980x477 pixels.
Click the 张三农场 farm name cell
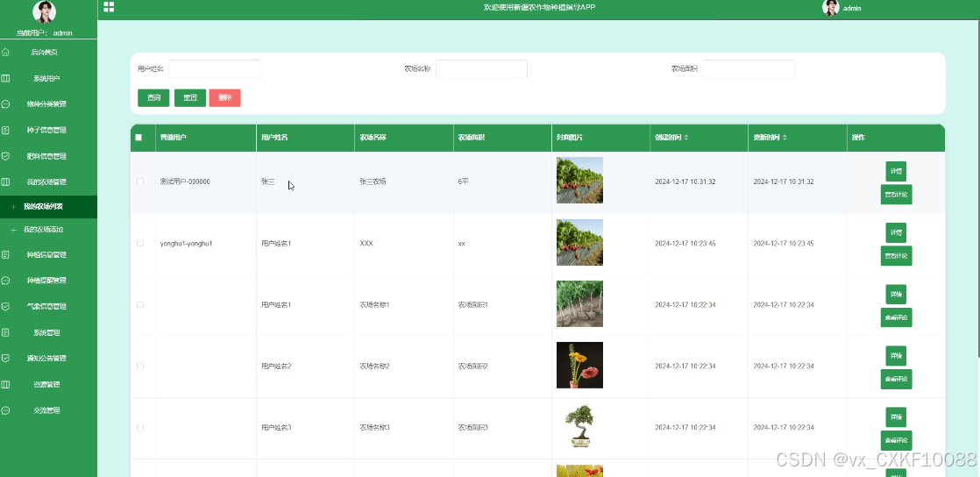coord(373,182)
